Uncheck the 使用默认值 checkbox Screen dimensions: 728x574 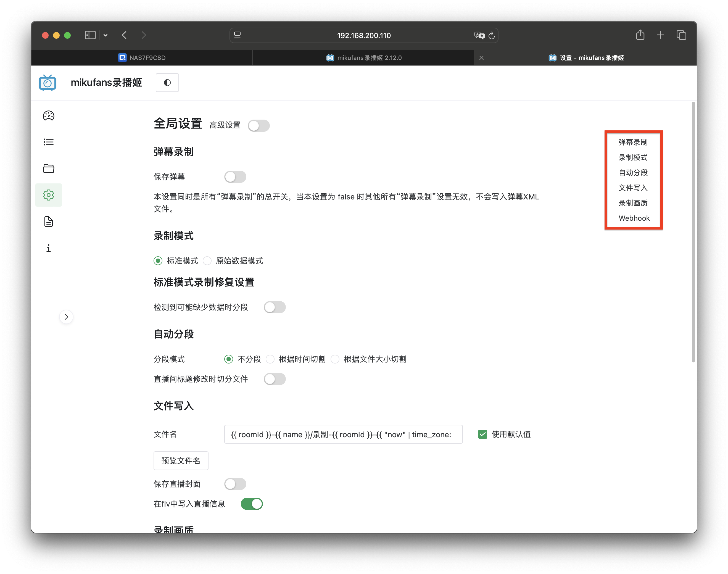tap(482, 434)
